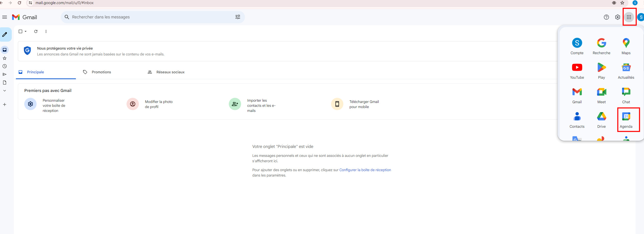Image resolution: width=644 pixels, height=234 pixels.
Task: Open the Help question mark icon
Action: coord(606,17)
